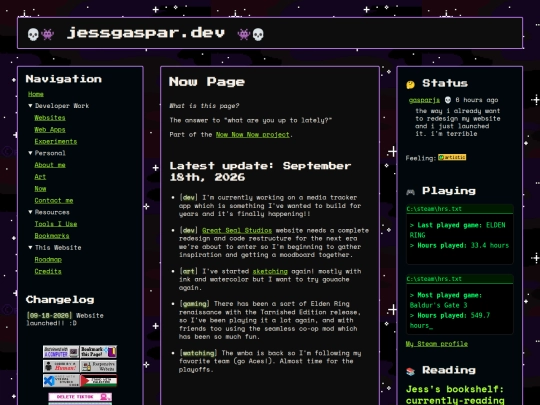Click the right skull emoji in header

258,34
